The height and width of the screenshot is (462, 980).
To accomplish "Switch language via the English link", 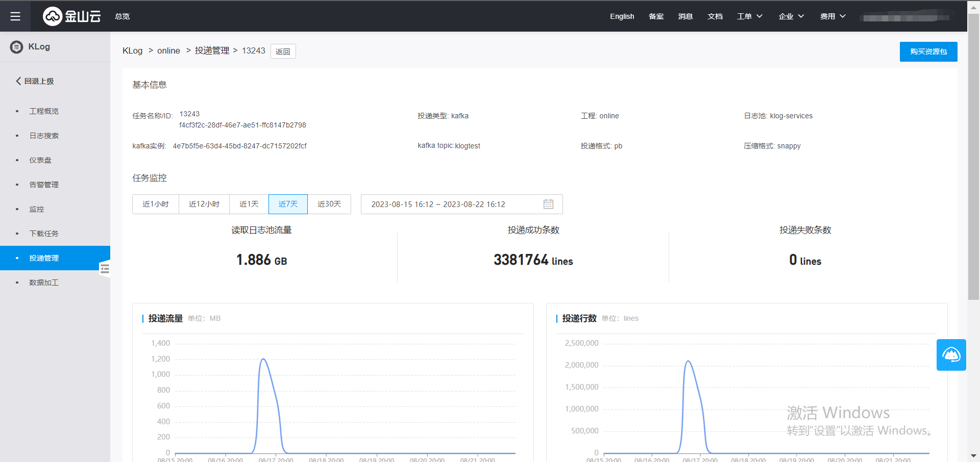I will tap(622, 16).
